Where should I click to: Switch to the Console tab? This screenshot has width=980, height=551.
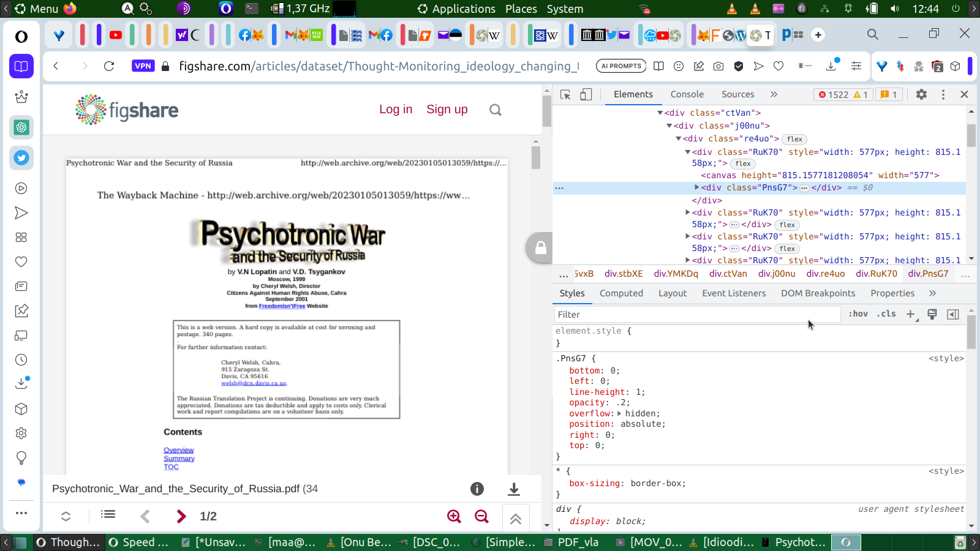tap(687, 94)
